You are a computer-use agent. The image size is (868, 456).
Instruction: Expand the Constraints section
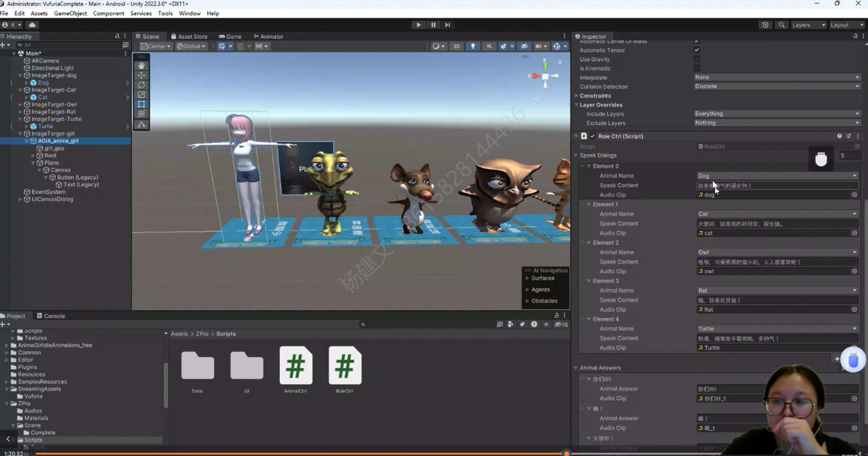pyautogui.click(x=577, y=96)
